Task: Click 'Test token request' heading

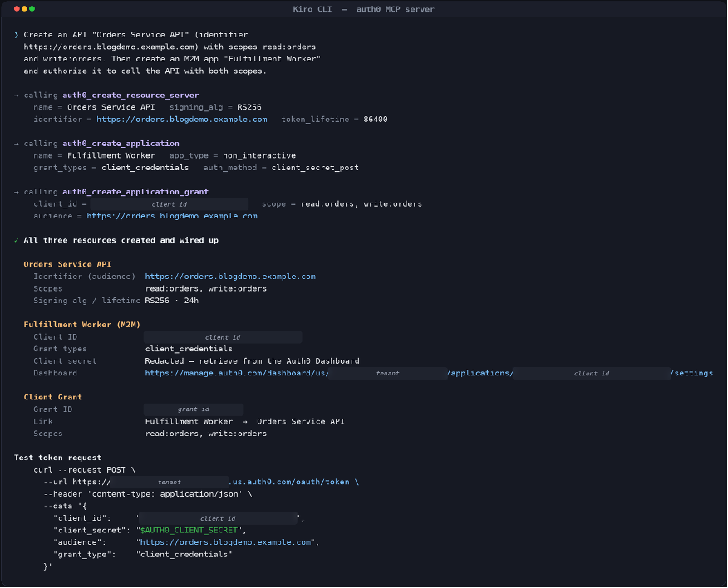Action: (57, 458)
